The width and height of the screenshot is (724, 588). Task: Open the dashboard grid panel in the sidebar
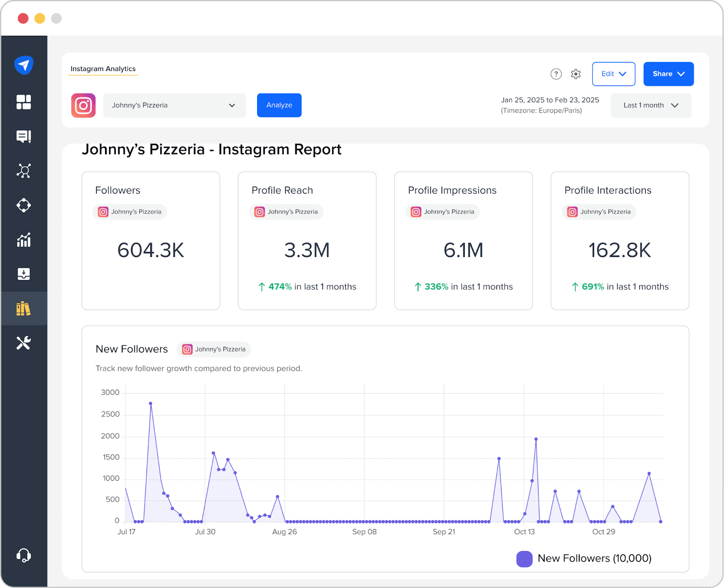pyautogui.click(x=24, y=102)
